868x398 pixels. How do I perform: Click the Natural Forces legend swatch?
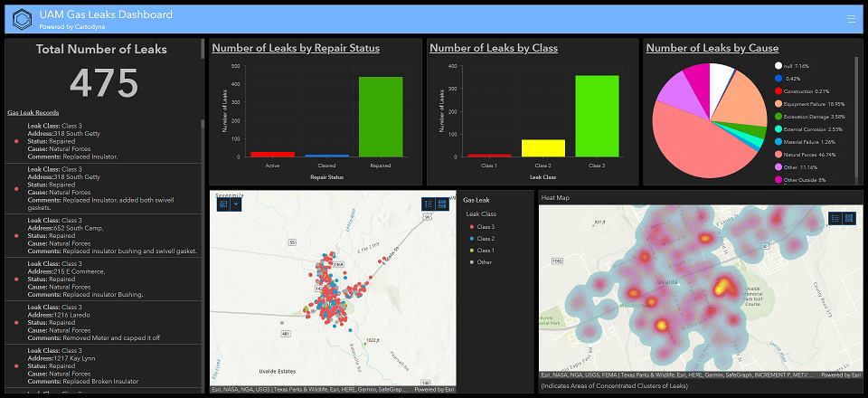pyautogui.click(x=778, y=155)
